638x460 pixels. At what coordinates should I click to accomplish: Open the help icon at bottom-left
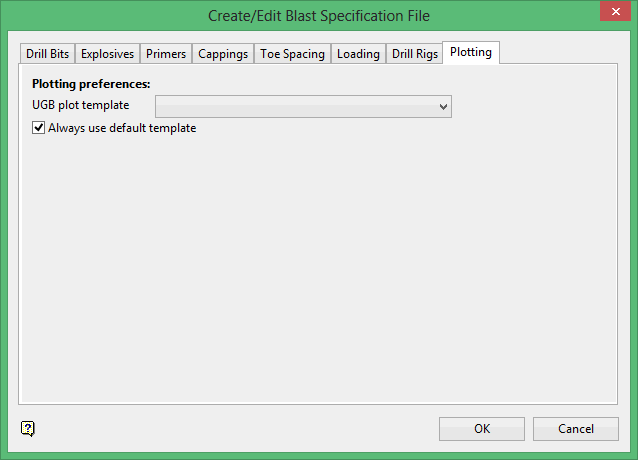(x=28, y=429)
